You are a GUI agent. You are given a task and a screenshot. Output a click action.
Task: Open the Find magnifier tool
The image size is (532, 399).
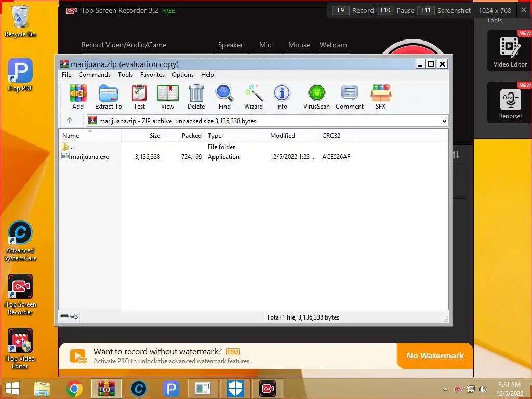(224, 97)
